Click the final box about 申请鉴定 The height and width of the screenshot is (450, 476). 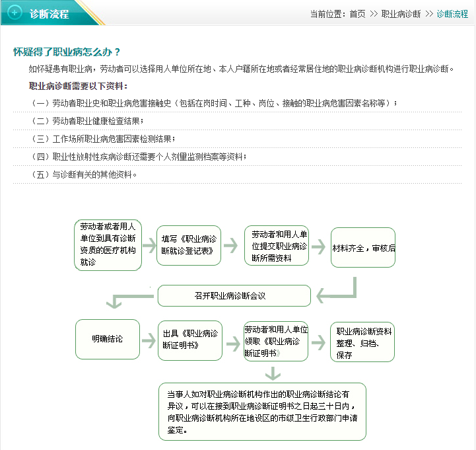262,412
